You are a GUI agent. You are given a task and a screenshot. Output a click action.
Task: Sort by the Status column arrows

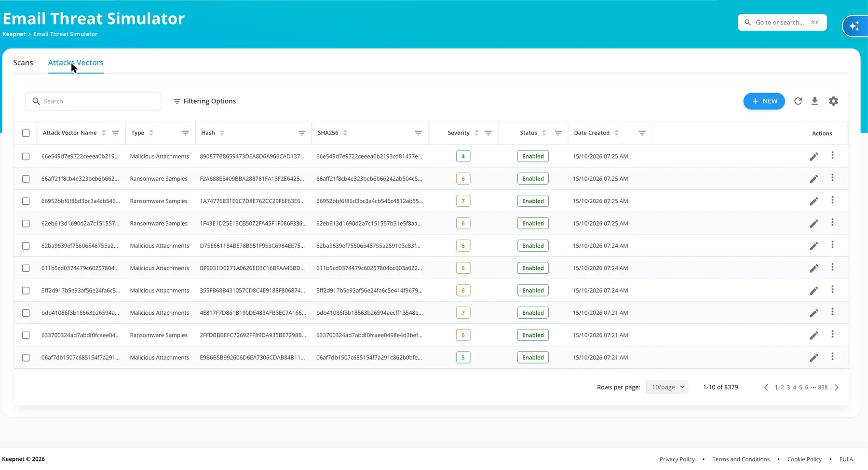click(544, 133)
